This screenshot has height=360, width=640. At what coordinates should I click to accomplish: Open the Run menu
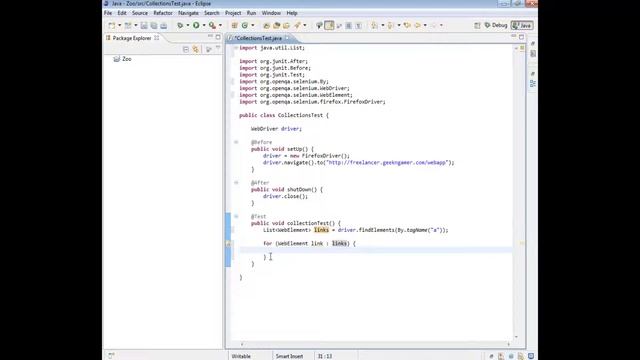[251, 13]
